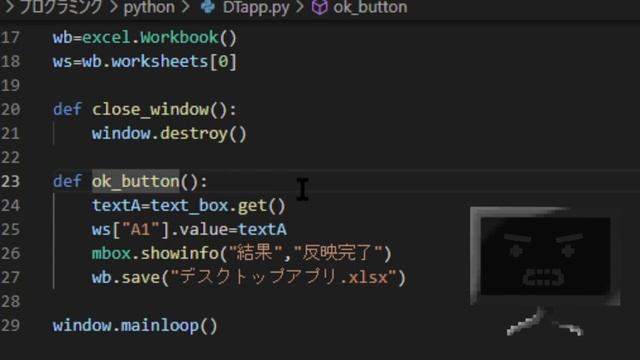Click line number 23 in gutter

pyautogui.click(x=10, y=181)
